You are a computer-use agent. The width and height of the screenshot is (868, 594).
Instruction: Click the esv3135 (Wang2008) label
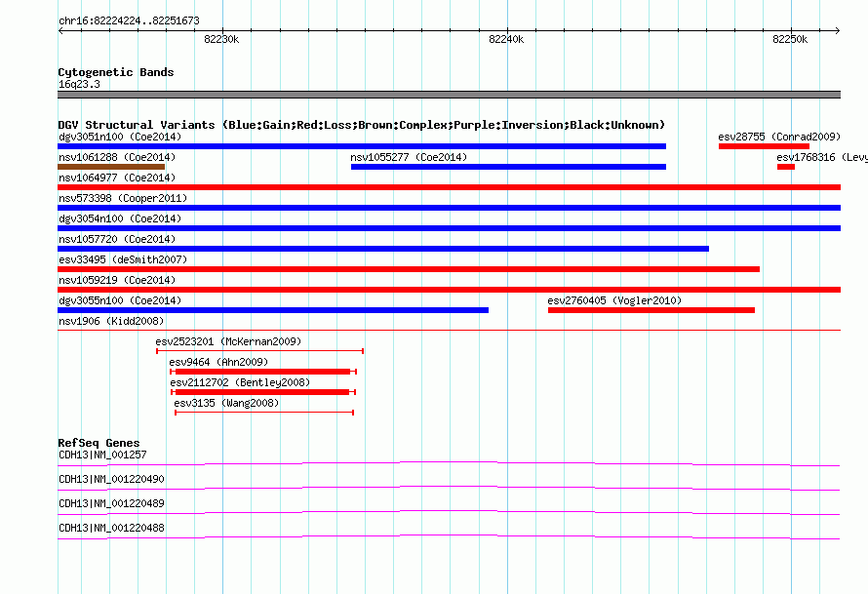point(226,403)
